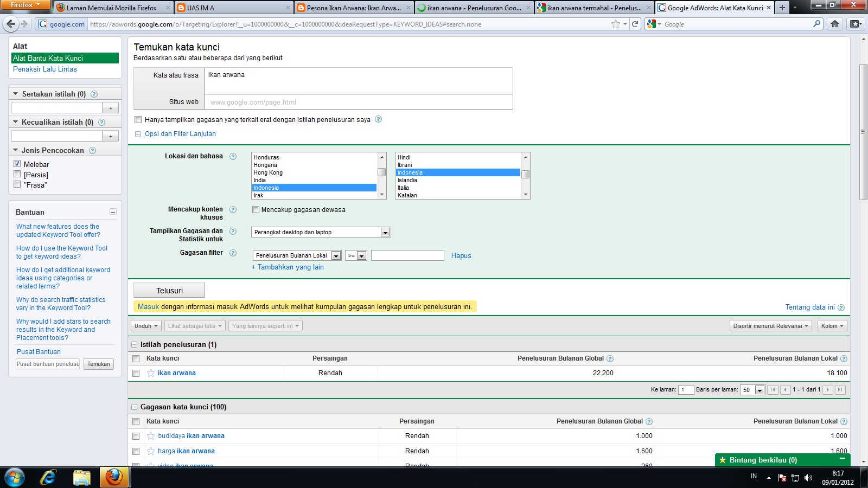Switch to the Pesona Ikan Arwana tab
Viewport: 868px width, 488px height.
click(354, 8)
